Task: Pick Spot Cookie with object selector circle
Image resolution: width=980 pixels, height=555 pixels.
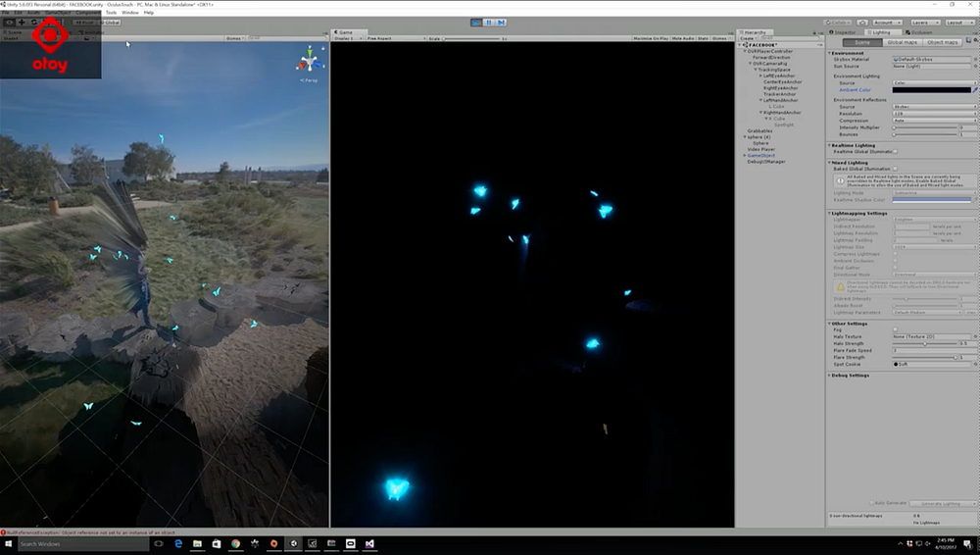Action: pyautogui.click(x=975, y=364)
